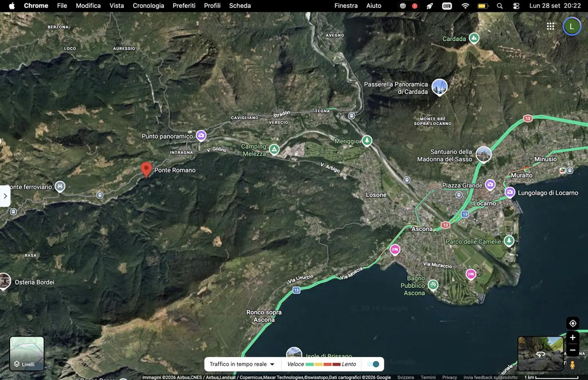Click the red Ponte Romano location pin
Screen dimensions: 588x380
(146, 169)
